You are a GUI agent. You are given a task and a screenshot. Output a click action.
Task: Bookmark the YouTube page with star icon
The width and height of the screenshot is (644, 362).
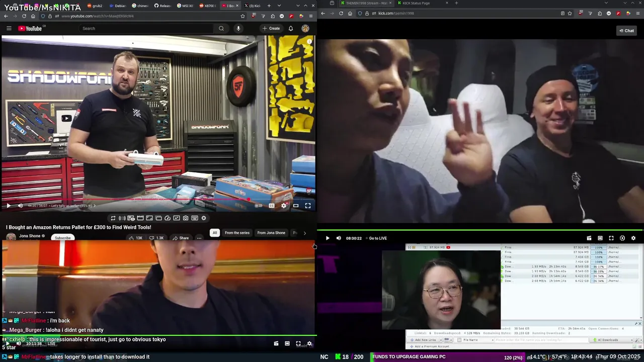pyautogui.click(x=243, y=16)
